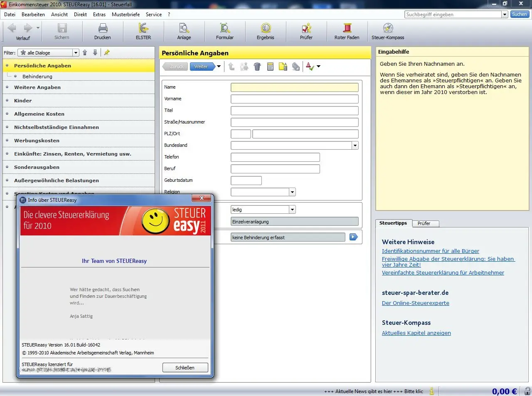This screenshot has width=532, height=396.
Task: Open the Extras menu
Action: pyautogui.click(x=99, y=14)
